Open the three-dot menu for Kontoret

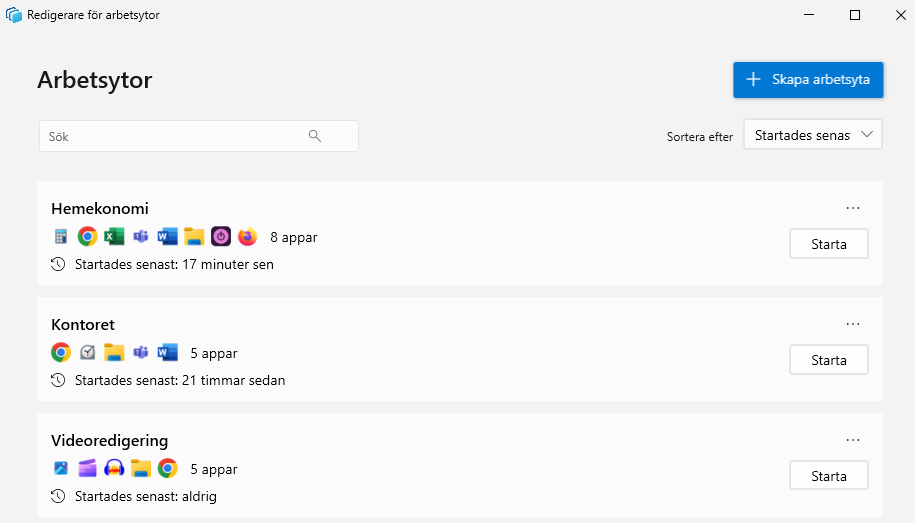[x=853, y=324]
